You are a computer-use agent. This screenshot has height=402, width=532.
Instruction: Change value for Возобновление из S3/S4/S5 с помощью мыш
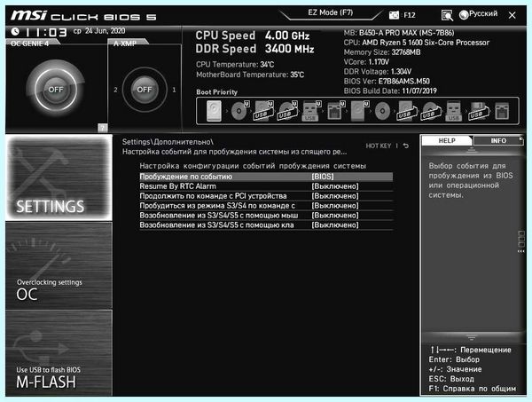point(335,216)
